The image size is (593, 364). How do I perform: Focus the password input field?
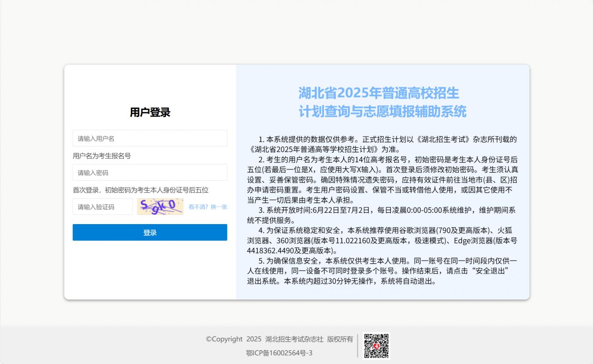[x=150, y=172]
